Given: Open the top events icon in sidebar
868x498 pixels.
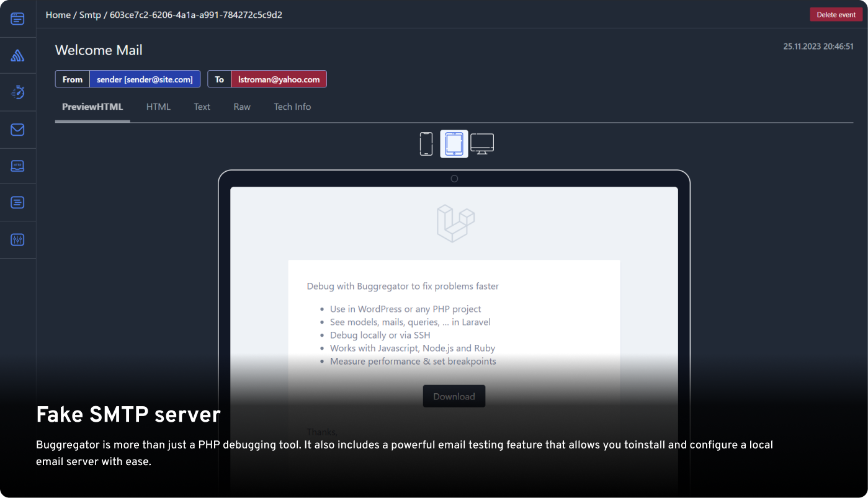Looking at the screenshot, I should point(18,18).
